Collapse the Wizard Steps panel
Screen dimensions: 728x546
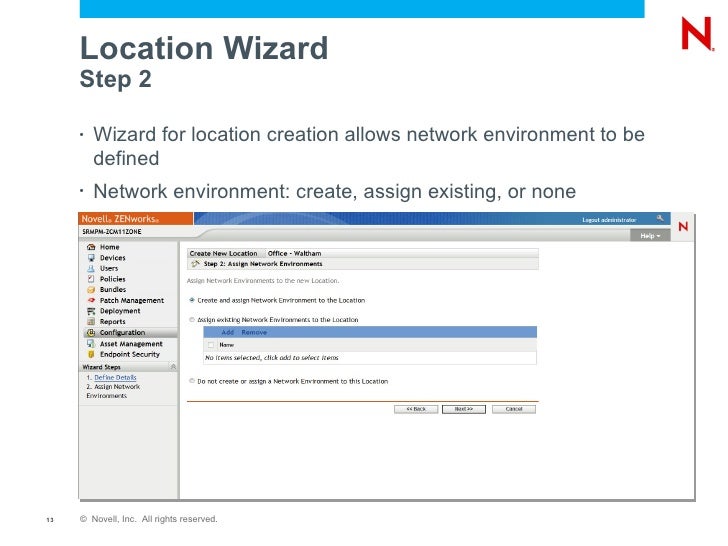coord(173,367)
